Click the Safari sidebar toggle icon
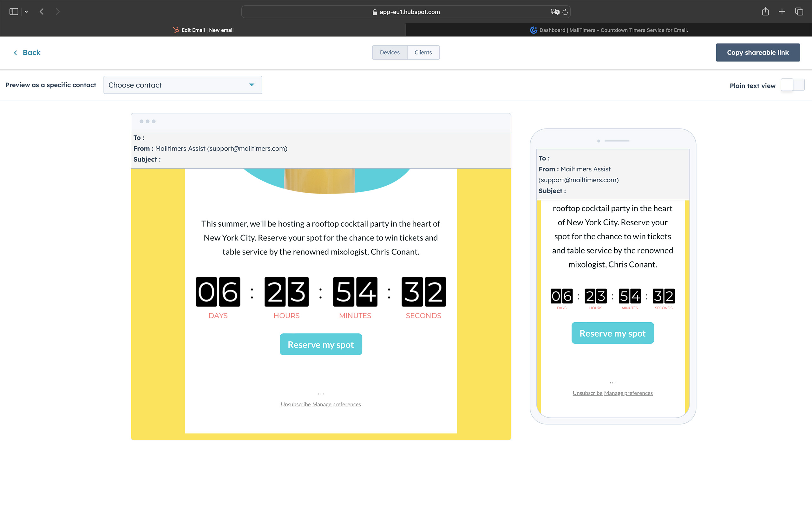Screen dimensions: 812x507 [x=14, y=12]
